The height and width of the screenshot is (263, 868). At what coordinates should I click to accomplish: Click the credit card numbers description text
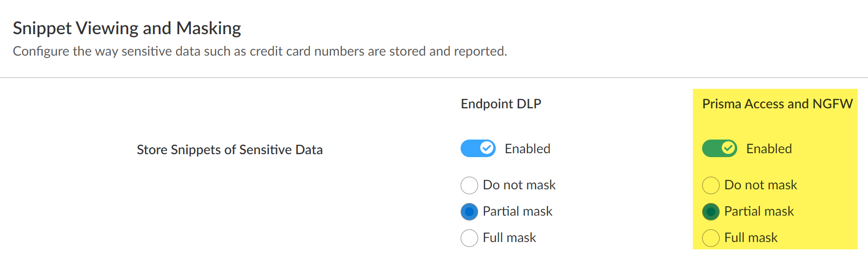click(260, 51)
